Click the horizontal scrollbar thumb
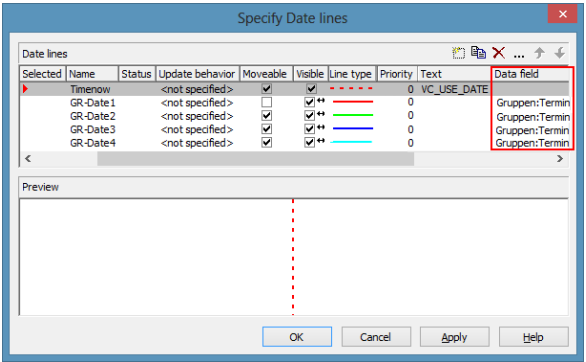The height and width of the screenshot is (362, 586). (256, 159)
